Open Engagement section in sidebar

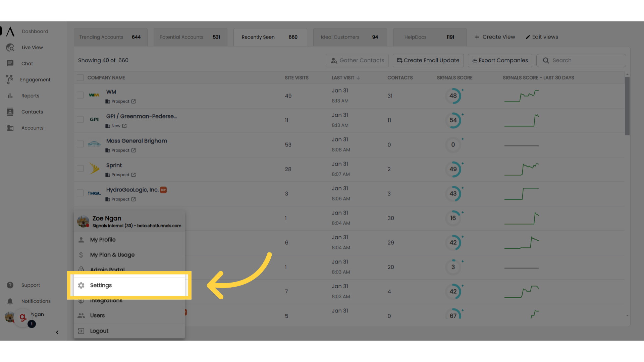(x=35, y=79)
